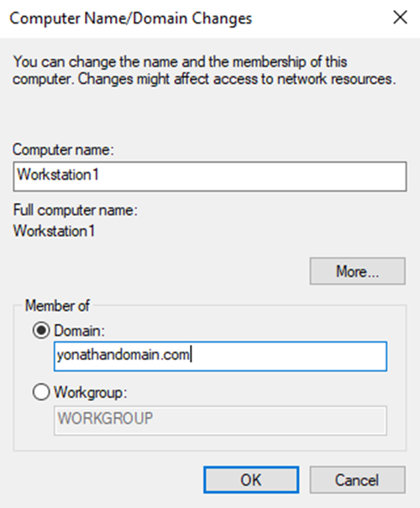Image resolution: width=420 pixels, height=508 pixels.
Task: Click the greyed-out WORKGROUP text box
Action: click(x=220, y=420)
